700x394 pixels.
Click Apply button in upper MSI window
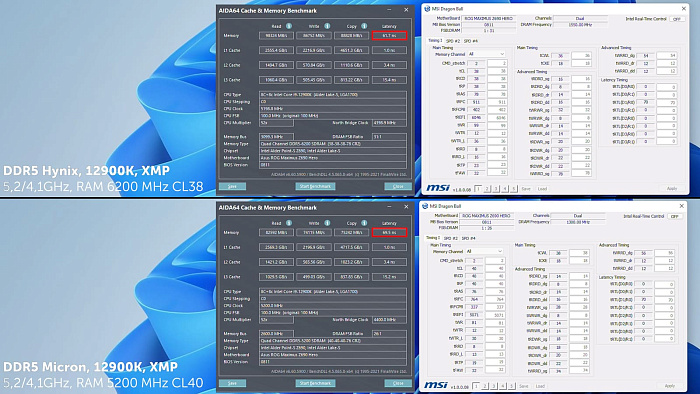point(671,189)
